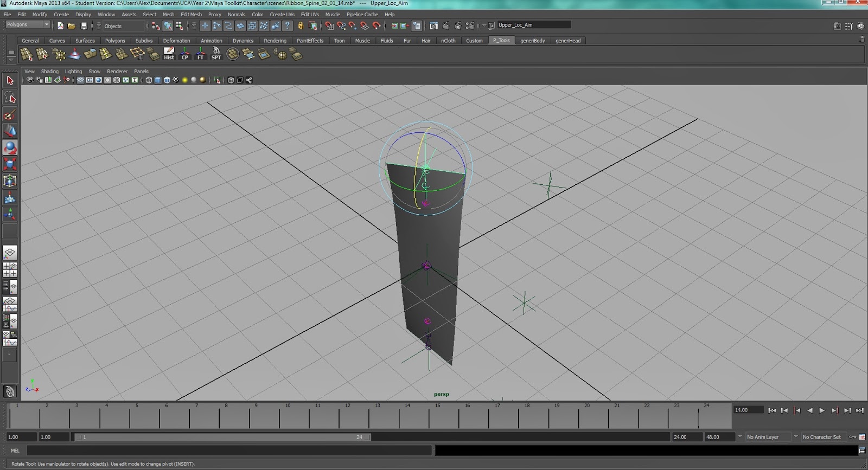Viewport: 868px width, 470px height.
Task: Click the save scene icon
Action: tap(84, 25)
